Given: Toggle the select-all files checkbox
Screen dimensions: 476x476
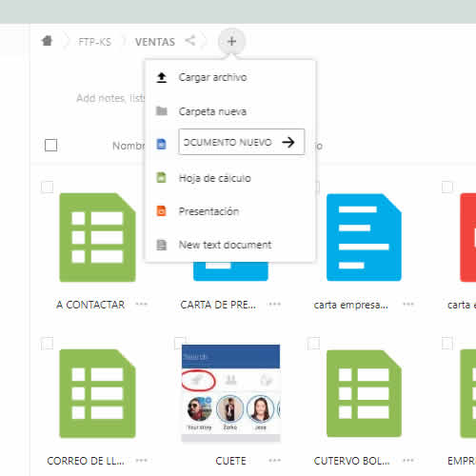Looking at the screenshot, I should 51,146.
